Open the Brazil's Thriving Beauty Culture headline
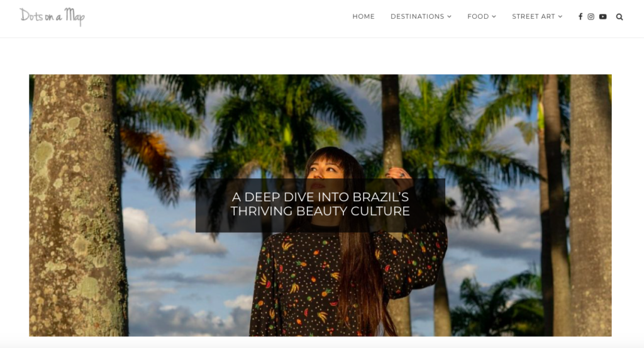 tap(320, 204)
